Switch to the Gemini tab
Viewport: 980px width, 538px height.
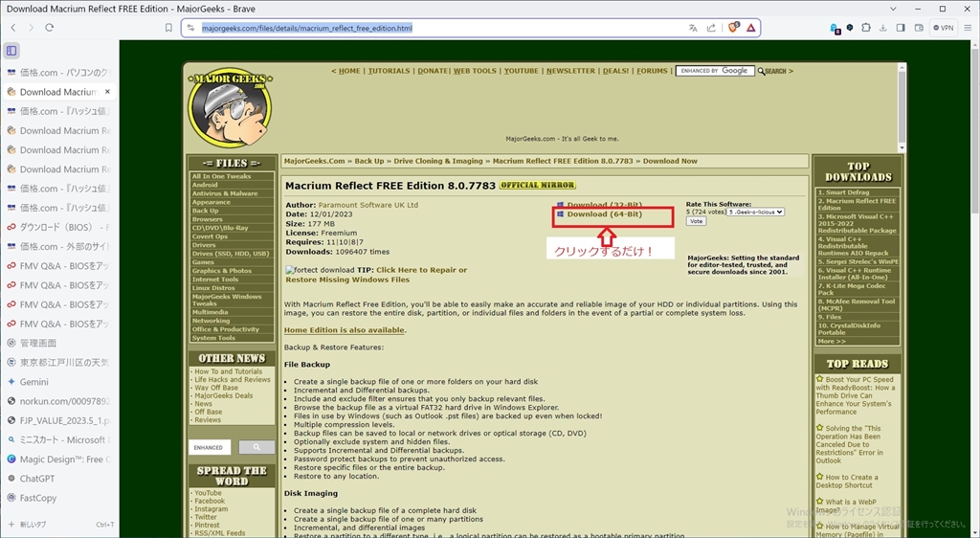[59, 382]
